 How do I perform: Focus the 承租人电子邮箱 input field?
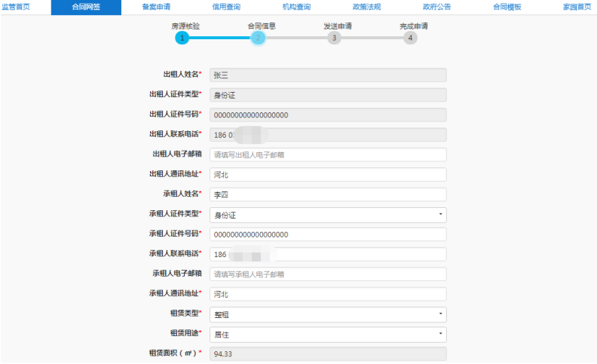click(x=327, y=274)
